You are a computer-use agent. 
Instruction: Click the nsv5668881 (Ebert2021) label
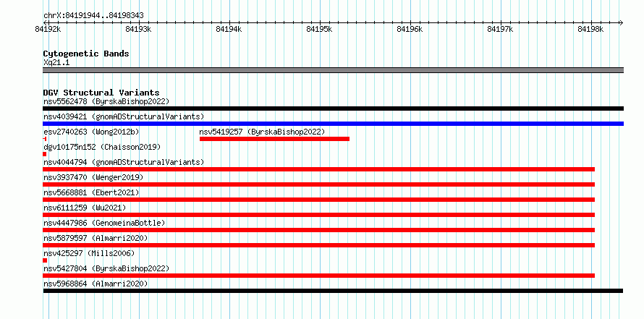pyautogui.click(x=91, y=192)
